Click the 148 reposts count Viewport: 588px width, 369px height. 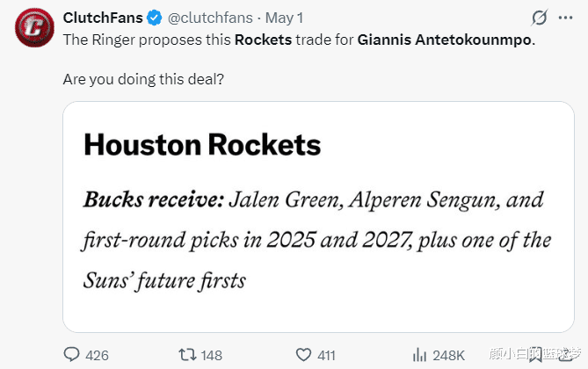tap(212, 355)
